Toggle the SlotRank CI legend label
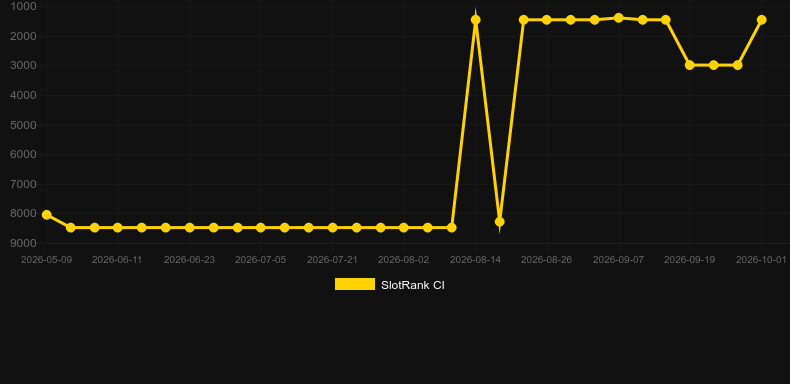790x384 pixels. pos(413,285)
